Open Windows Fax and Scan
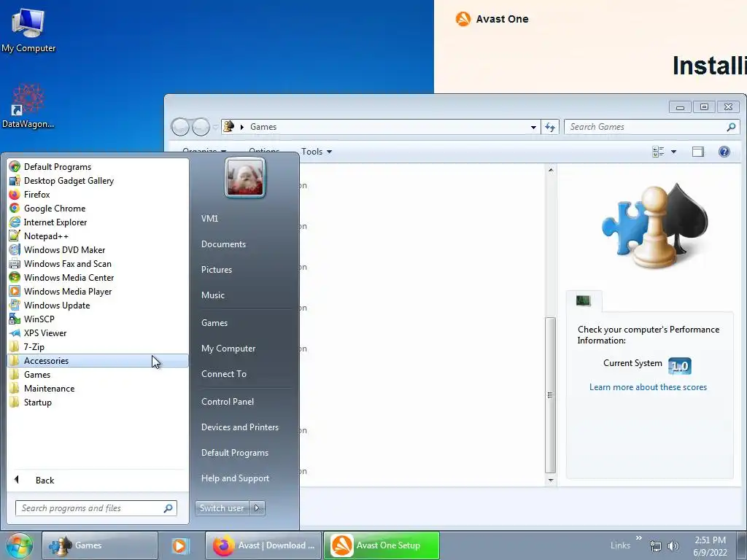The width and height of the screenshot is (747, 560). tap(98, 263)
